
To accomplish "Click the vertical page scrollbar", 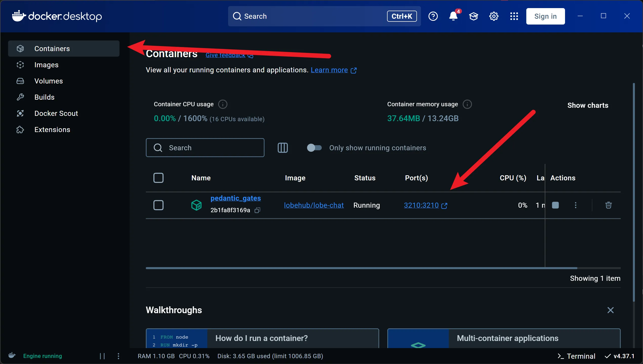I will click(x=634, y=192).
